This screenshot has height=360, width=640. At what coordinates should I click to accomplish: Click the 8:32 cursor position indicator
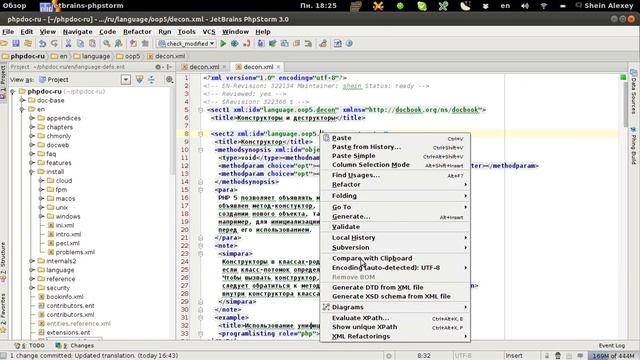pos(424,356)
